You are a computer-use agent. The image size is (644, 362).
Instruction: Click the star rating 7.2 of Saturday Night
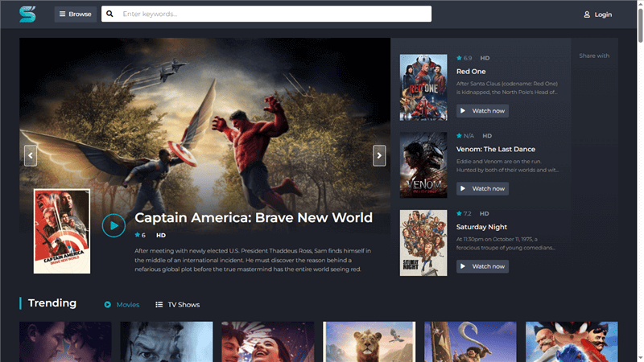point(464,213)
